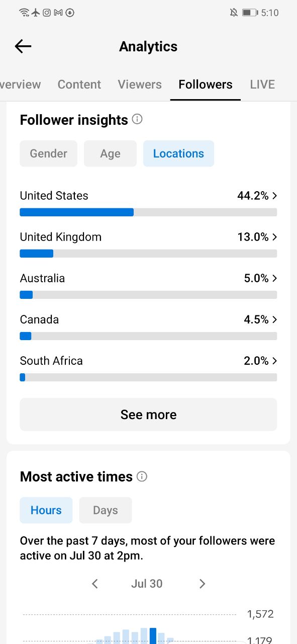The width and height of the screenshot is (297, 644).
Task: Tap the Australia percentage bar
Action: 148,295
